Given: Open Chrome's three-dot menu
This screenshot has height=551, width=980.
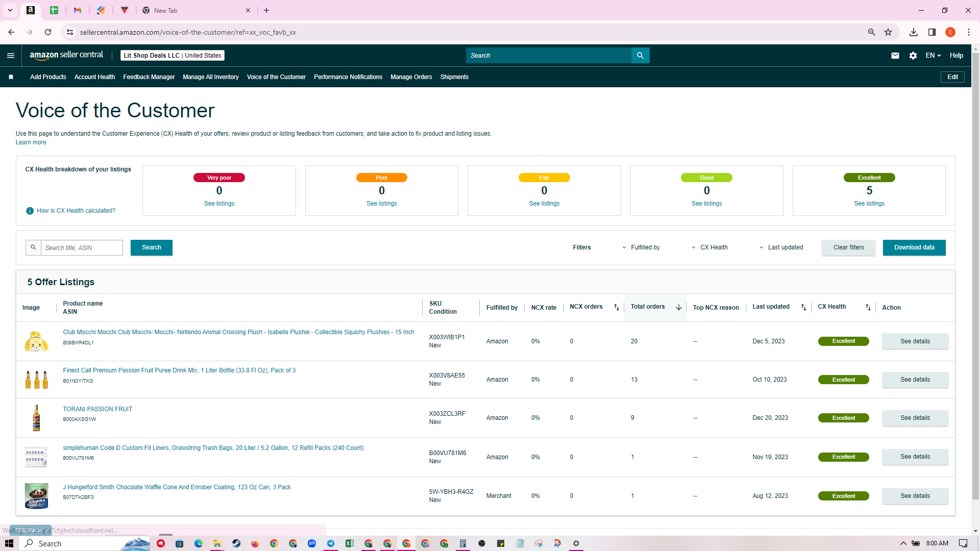Looking at the screenshot, I should tap(969, 32).
